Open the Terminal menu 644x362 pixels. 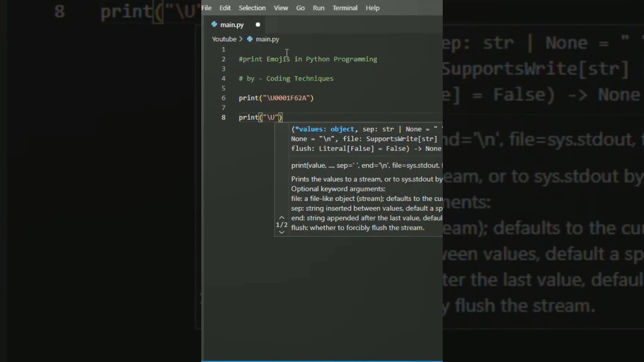coord(345,8)
